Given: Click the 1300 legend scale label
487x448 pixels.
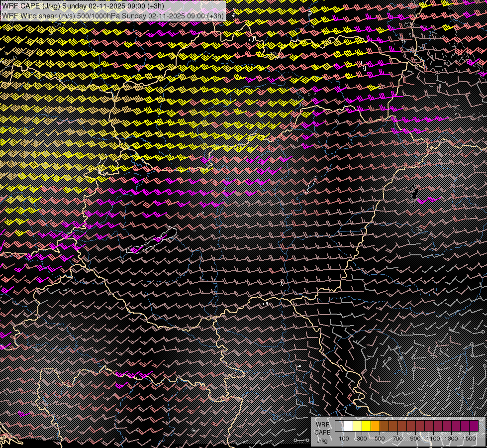Looking at the screenshot, I should point(451,439).
